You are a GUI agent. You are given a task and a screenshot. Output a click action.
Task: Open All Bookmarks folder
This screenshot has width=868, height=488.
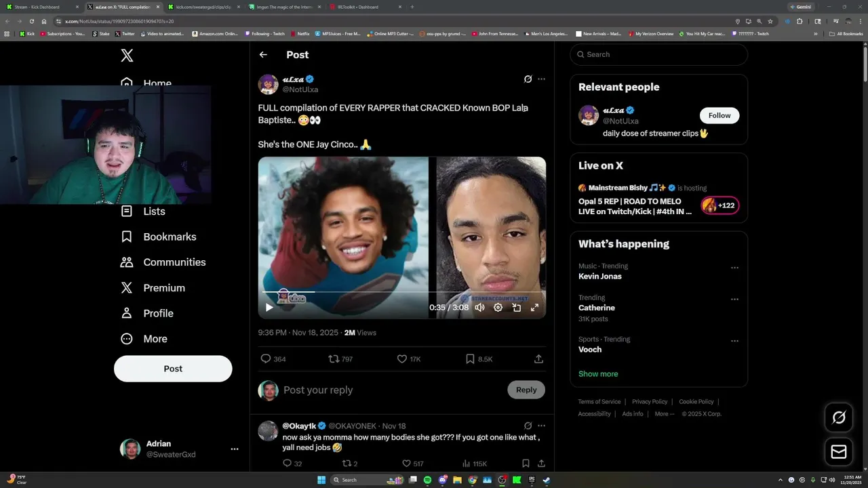pos(846,33)
